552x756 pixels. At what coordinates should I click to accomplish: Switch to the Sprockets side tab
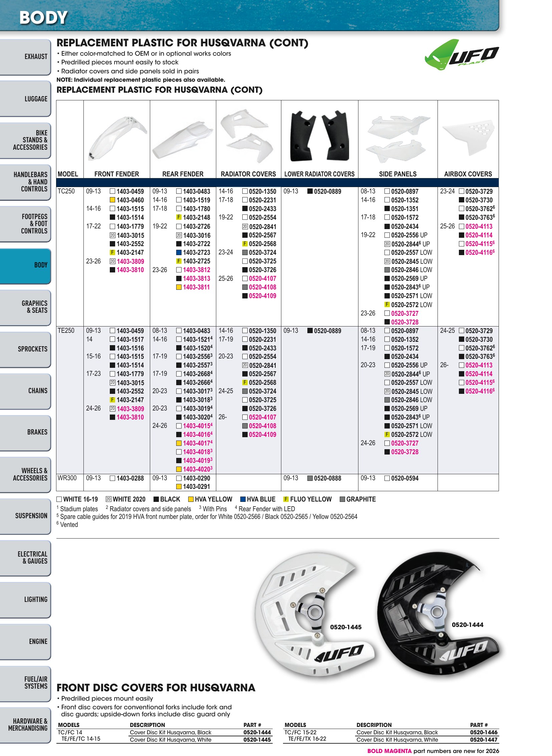[x=25, y=349]
